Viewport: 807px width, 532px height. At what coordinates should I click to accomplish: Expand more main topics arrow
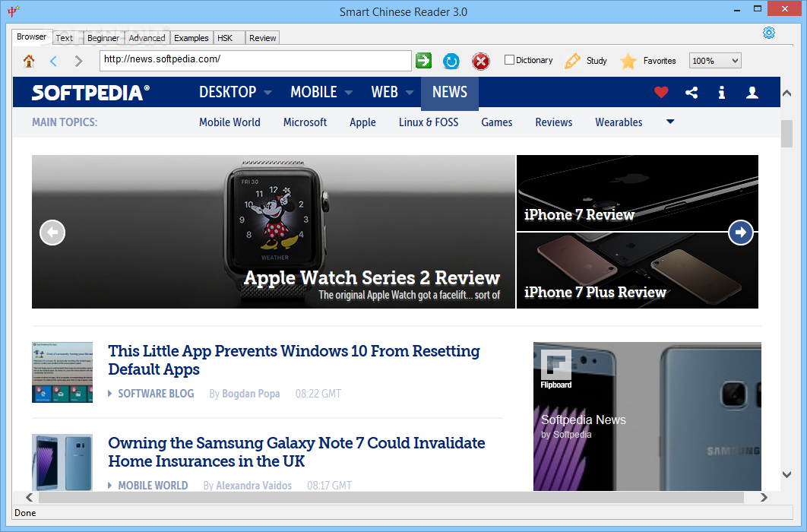tap(670, 122)
